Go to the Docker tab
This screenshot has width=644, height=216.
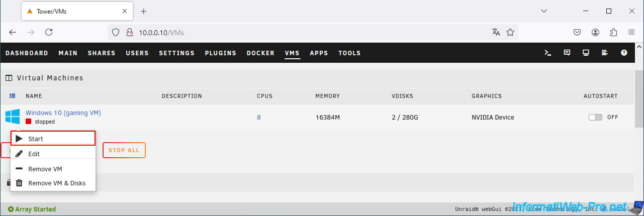pyautogui.click(x=260, y=53)
